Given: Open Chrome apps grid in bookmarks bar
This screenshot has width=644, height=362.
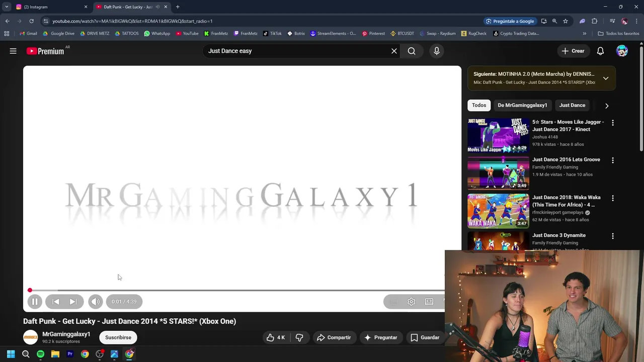Looking at the screenshot, I should point(7,34).
